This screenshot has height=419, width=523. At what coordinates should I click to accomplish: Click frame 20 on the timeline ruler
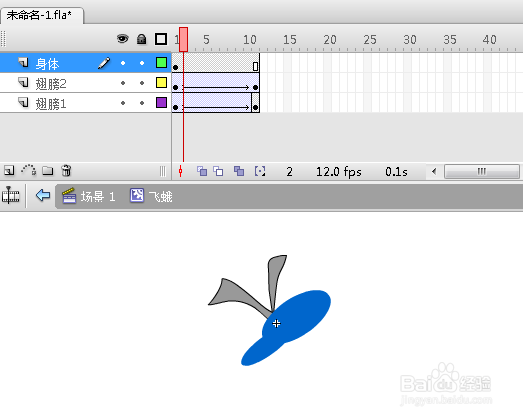click(330, 40)
